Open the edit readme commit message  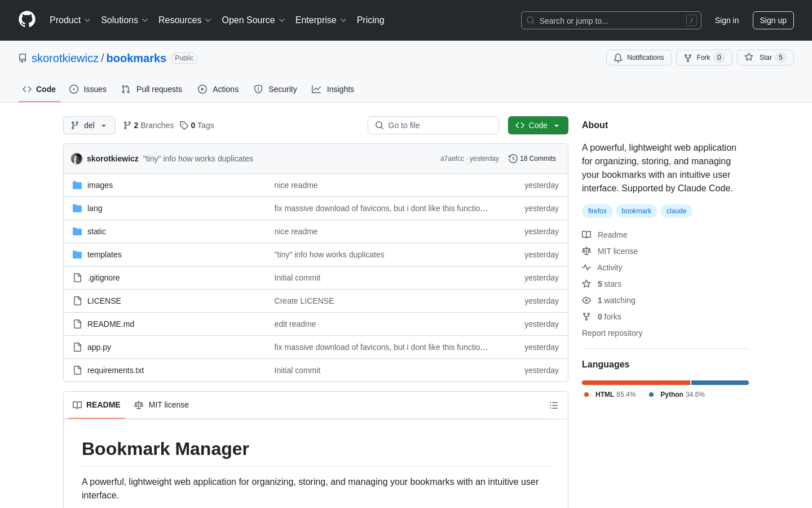[295, 324]
